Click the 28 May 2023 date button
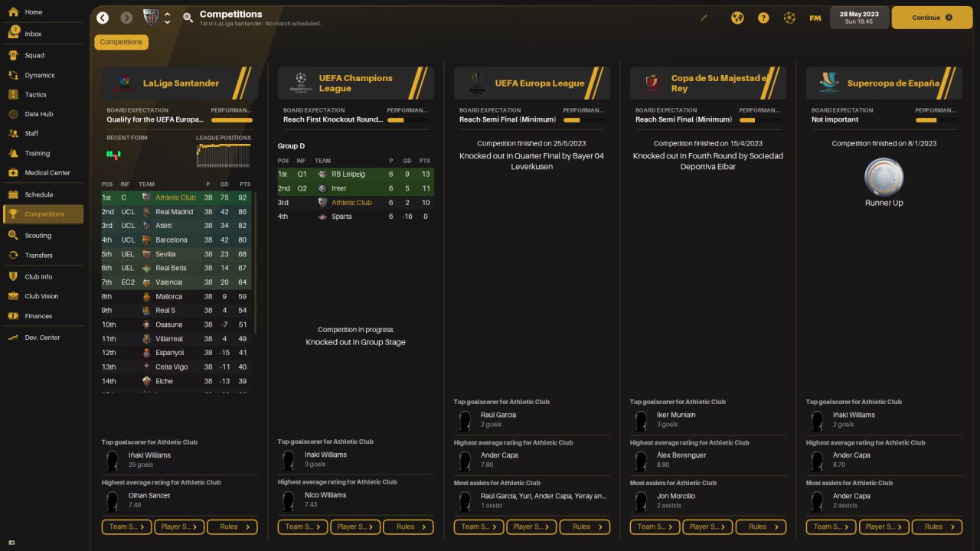980x551 pixels. click(860, 18)
